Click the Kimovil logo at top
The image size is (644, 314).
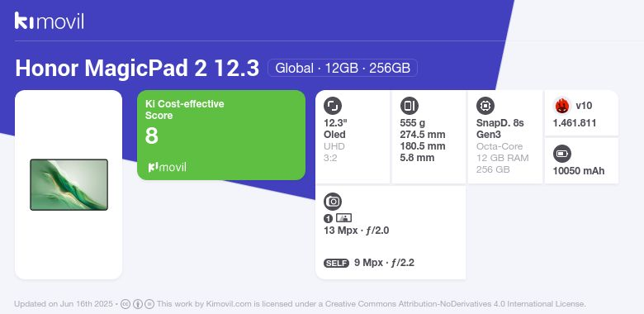point(50,21)
